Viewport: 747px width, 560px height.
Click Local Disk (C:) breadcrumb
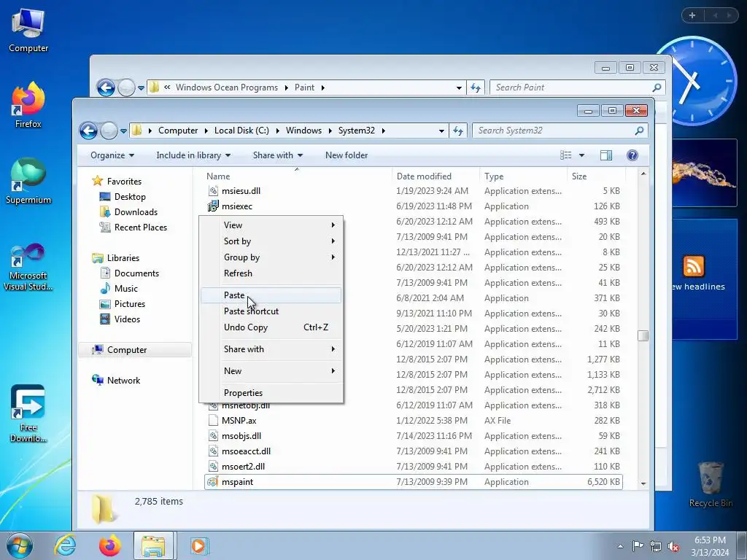click(241, 131)
